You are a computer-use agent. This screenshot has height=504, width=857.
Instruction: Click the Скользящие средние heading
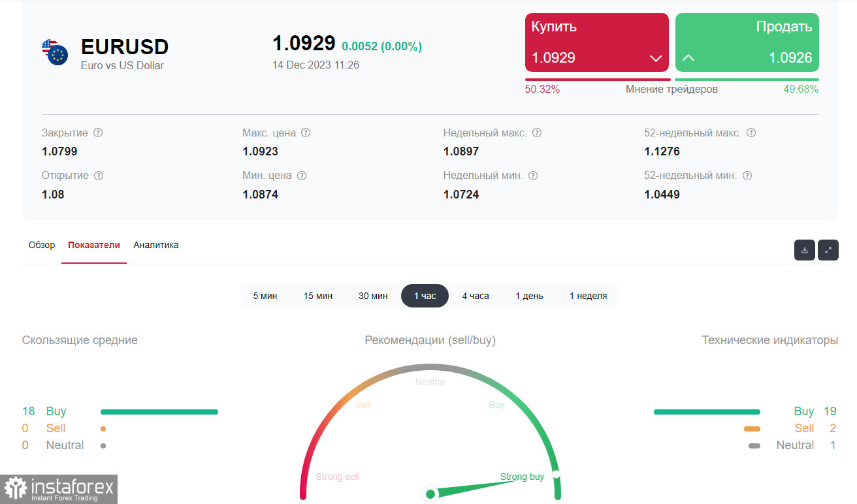coord(80,340)
